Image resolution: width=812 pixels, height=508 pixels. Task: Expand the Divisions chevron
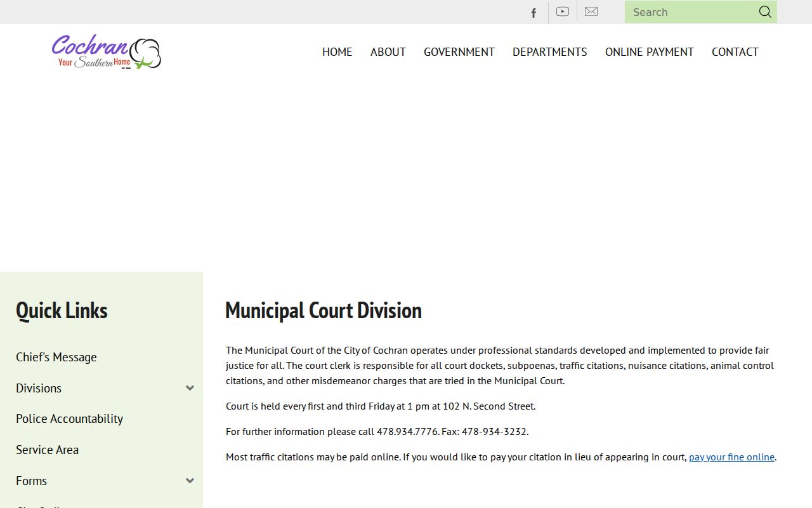coord(190,388)
